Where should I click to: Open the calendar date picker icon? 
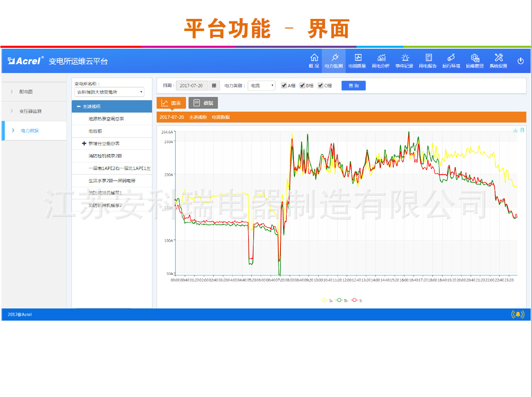[x=214, y=86]
